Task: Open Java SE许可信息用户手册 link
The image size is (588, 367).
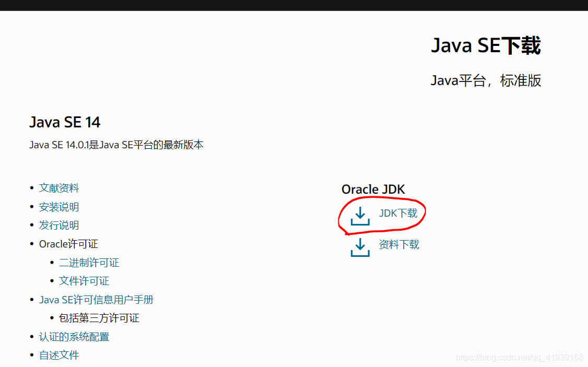Action: pyautogui.click(x=97, y=300)
